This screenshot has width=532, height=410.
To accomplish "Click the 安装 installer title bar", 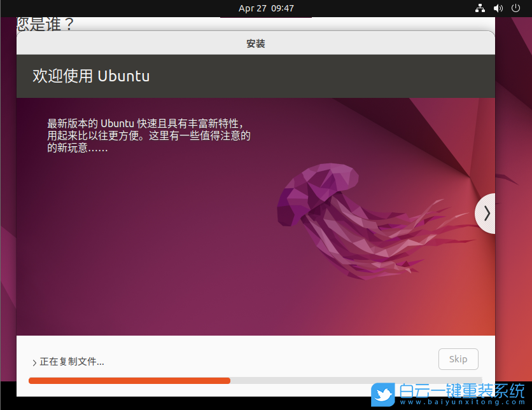I will [x=255, y=43].
